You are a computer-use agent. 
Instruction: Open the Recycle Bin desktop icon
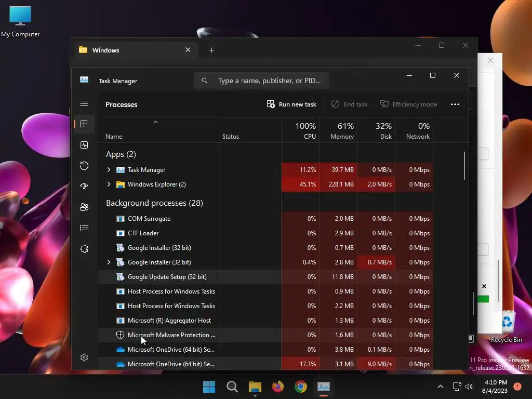(506, 326)
